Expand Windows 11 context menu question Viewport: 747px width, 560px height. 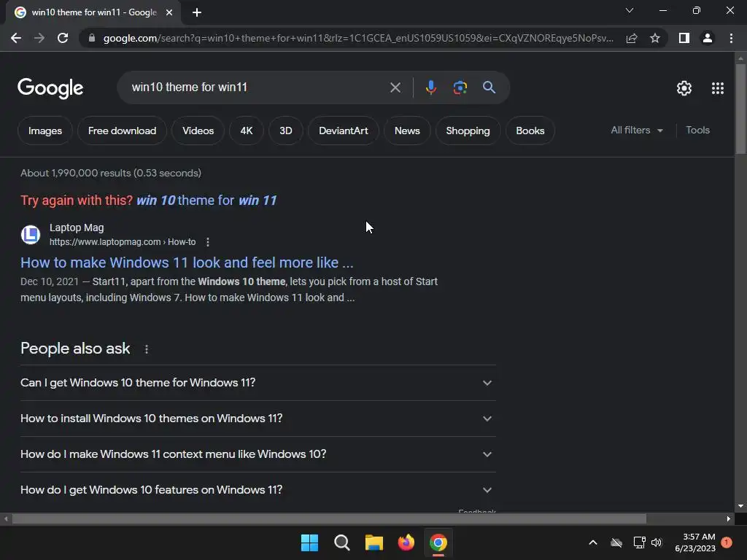[258, 454]
